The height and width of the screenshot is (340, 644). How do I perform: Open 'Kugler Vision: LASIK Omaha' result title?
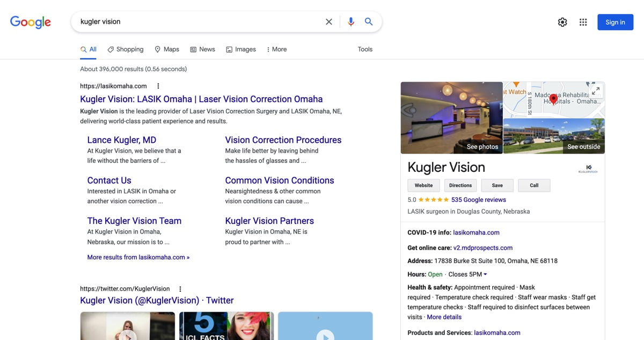(201, 99)
